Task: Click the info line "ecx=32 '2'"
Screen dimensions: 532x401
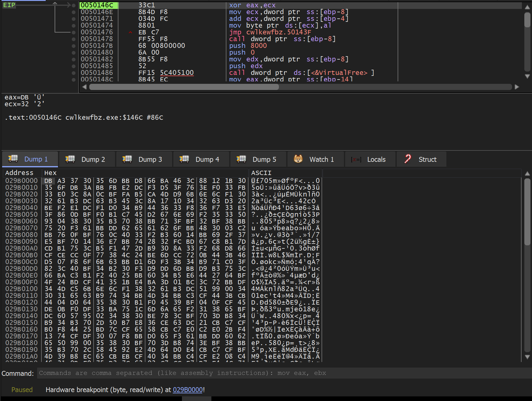Action: point(25,104)
